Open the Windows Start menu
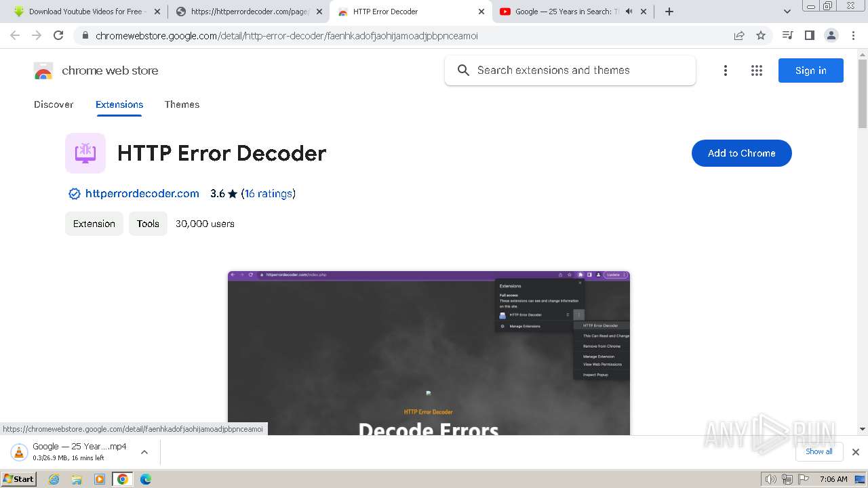Viewport: 868px width, 488px height. point(19,479)
